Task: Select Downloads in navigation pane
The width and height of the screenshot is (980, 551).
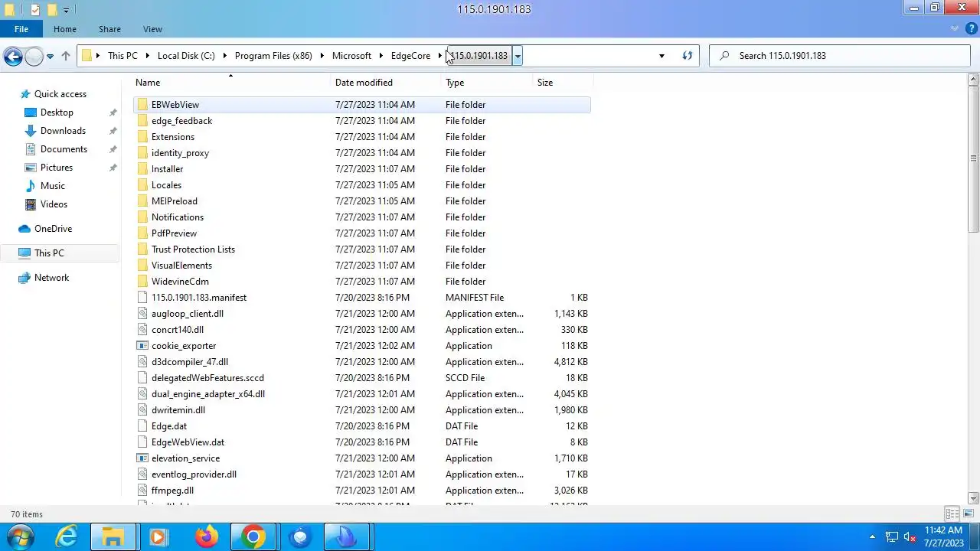Action: [x=63, y=131]
